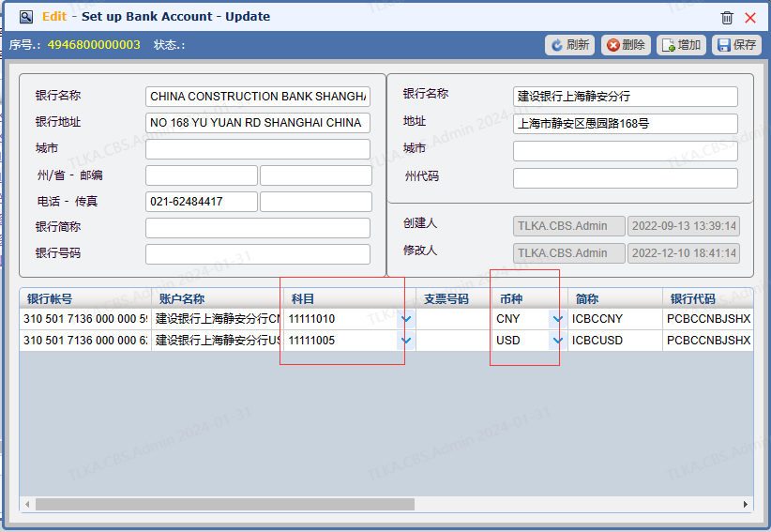Click the left 城市 input field
Screen dimensions: 771x532
point(258,149)
